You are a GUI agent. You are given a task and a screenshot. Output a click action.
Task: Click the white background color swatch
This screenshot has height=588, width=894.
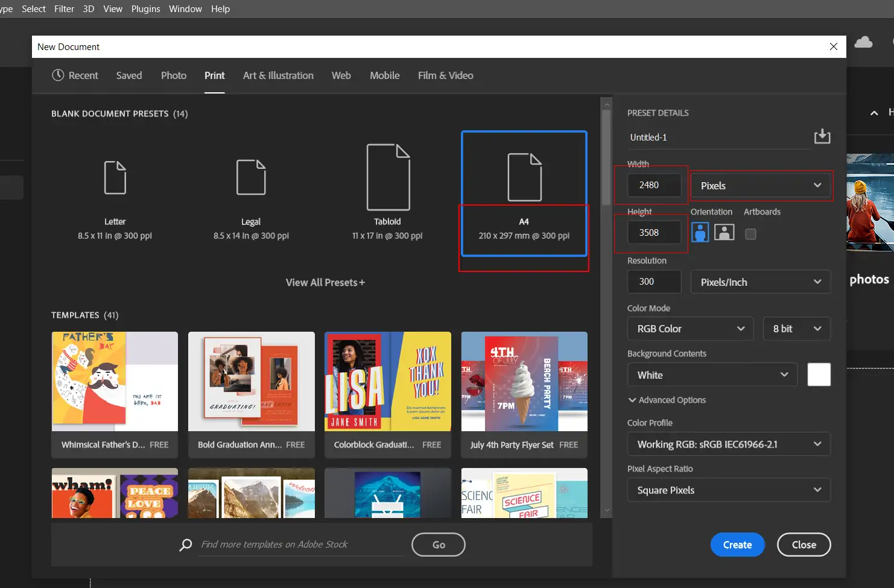[819, 375]
